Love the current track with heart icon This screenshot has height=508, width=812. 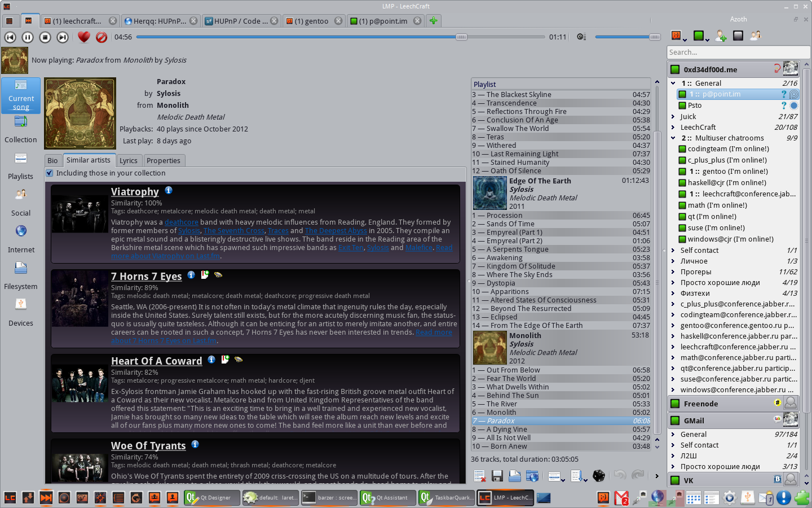click(x=84, y=37)
